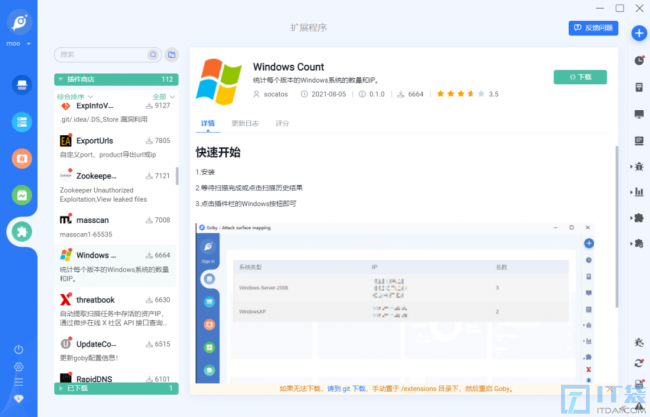This screenshot has width=650, height=417.
Task: Click the monitor icon on right toolbar
Action: coord(639,114)
